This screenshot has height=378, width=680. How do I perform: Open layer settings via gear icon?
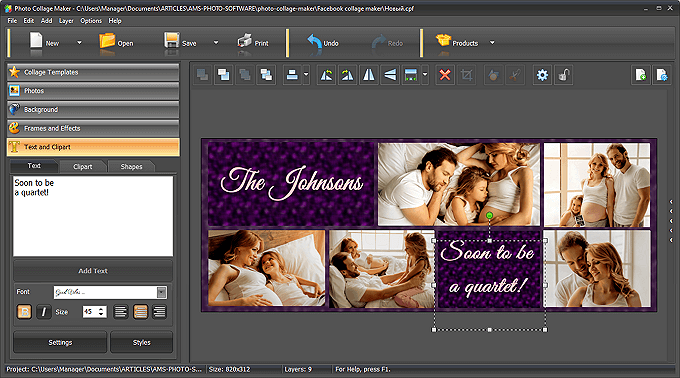click(542, 75)
